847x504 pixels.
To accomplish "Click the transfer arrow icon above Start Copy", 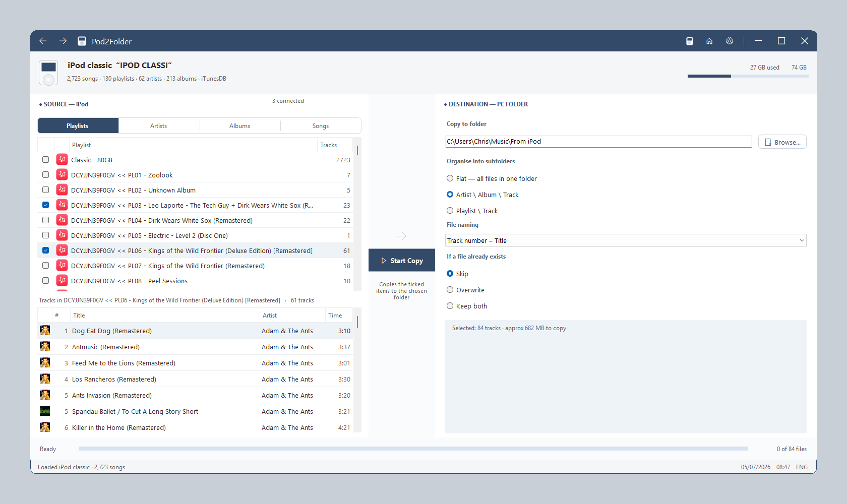I will [x=401, y=236].
